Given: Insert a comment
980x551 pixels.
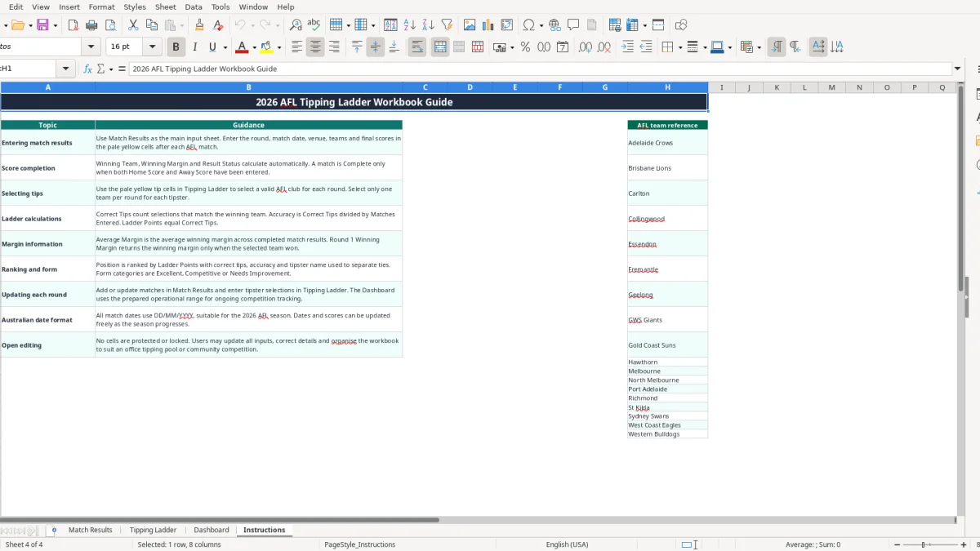Looking at the screenshot, I should coord(573,25).
